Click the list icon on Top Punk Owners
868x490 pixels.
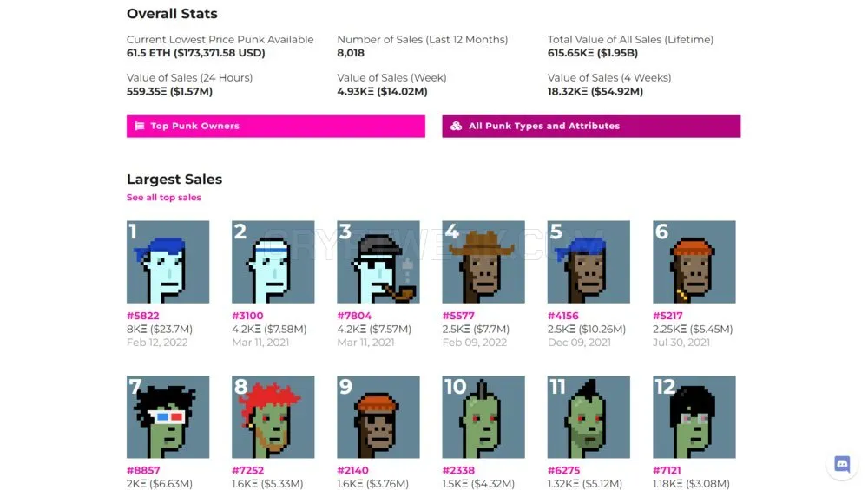pos(140,126)
